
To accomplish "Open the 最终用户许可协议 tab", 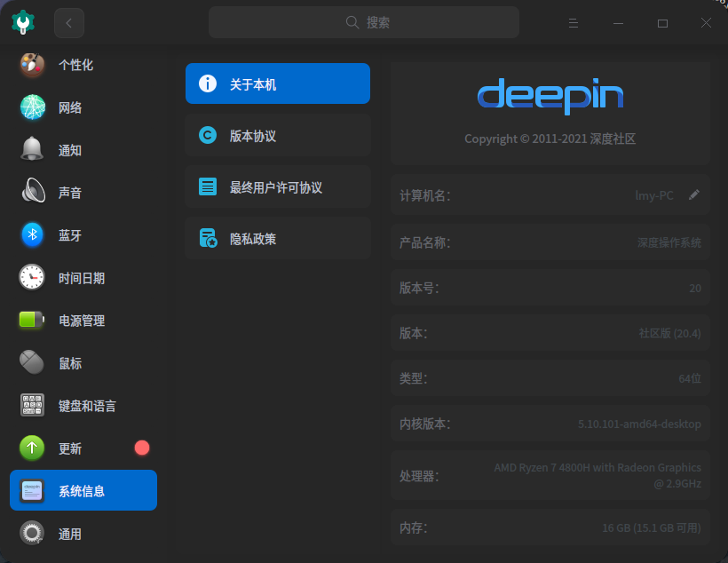I will point(278,186).
